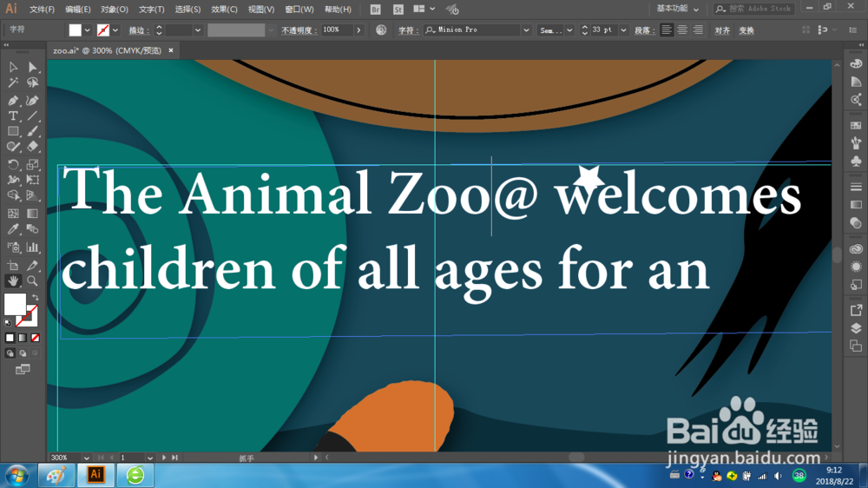Click the 不透明度 opacity label link

click(299, 30)
